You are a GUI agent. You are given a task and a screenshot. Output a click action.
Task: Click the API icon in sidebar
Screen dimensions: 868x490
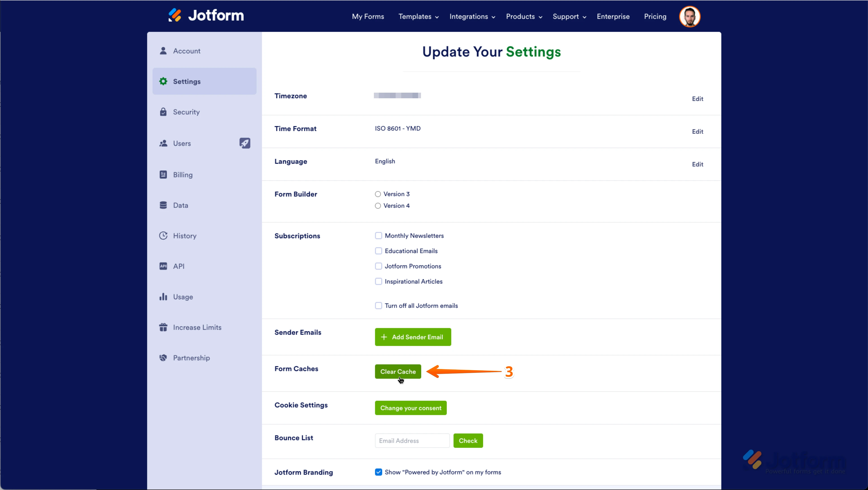[163, 266]
